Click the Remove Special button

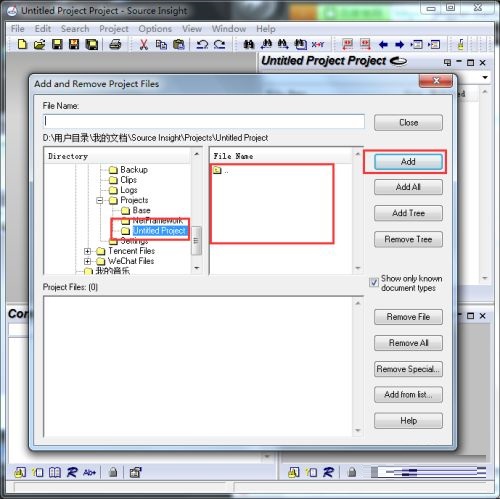(408, 369)
